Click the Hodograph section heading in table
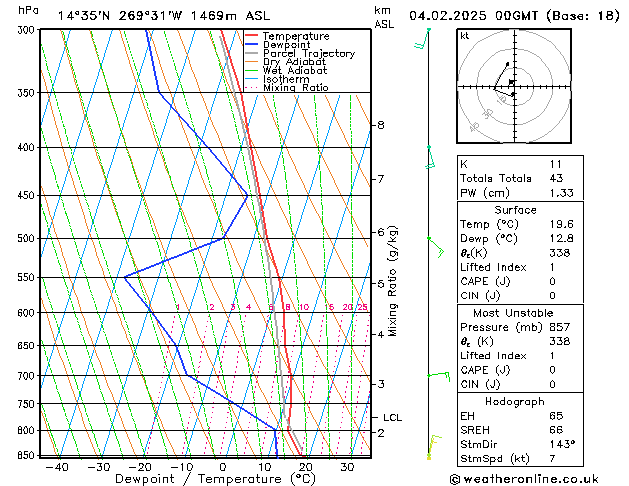The width and height of the screenshot is (629, 486). 515,401
